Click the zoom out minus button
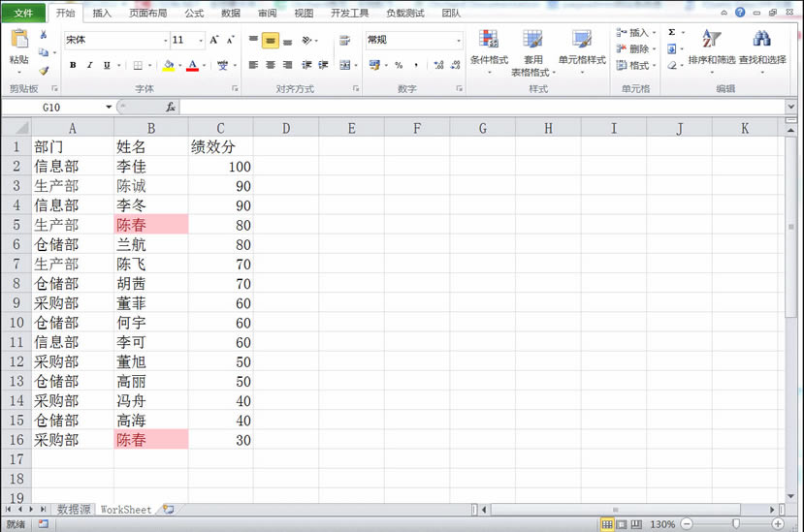804x532 pixels. pyautogui.click(x=687, y=524)
